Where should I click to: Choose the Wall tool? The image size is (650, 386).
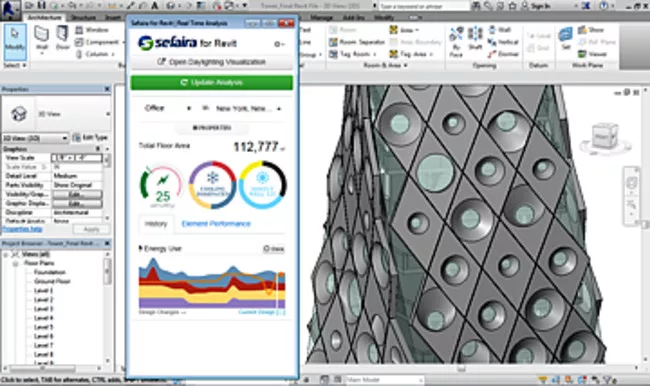[x=41, y=39]
